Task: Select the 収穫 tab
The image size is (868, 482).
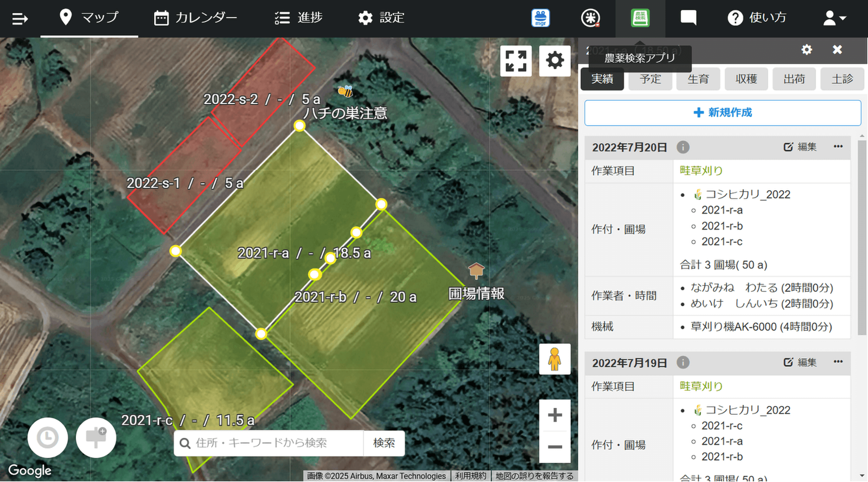Action: pos(746,79)
